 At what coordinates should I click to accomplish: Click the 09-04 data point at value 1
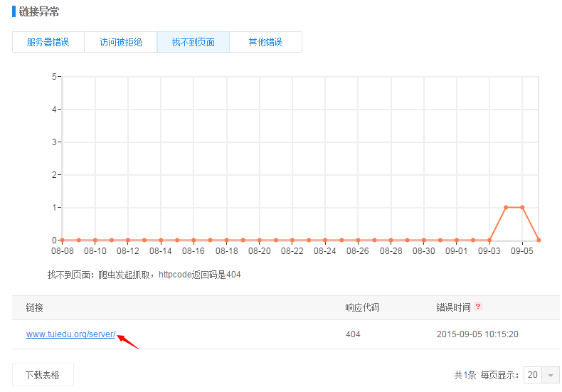pos(506,208)
